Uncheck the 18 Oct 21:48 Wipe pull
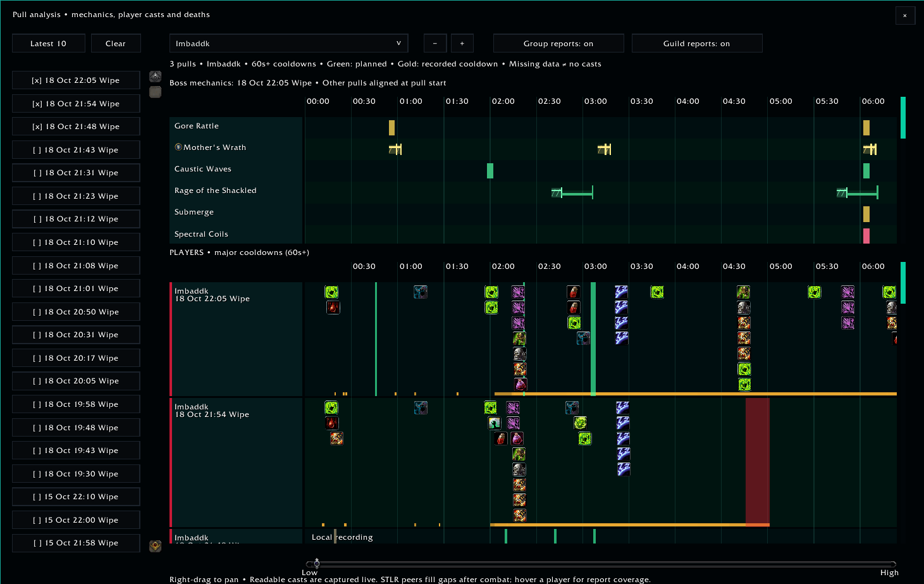The width and height of the screenshot is (924, 584). pyautogui.click(x=76, y=127)
